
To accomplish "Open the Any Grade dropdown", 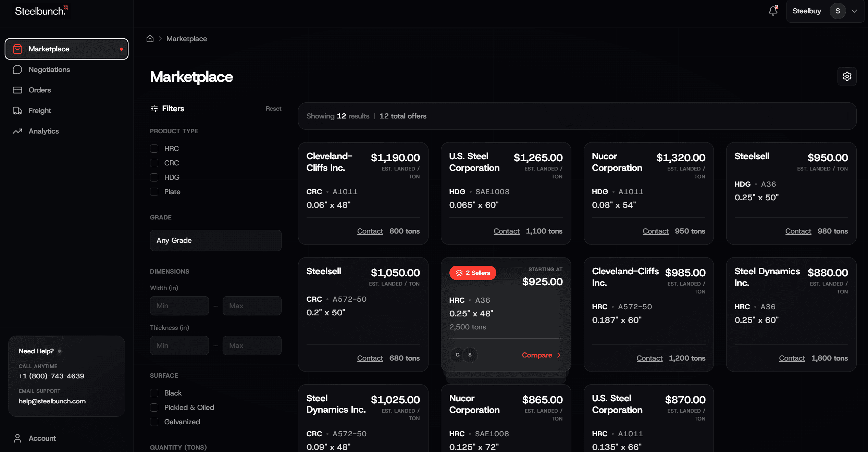I will coord(215,240).
